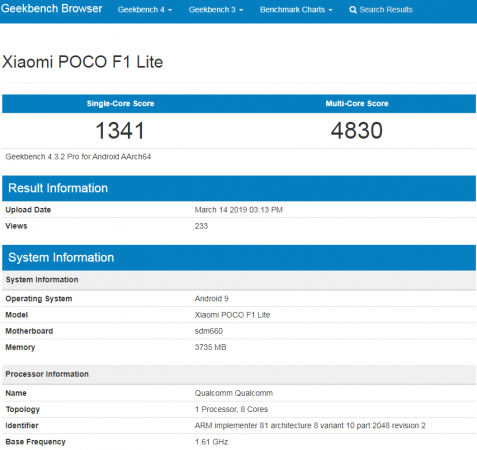Select the Motherboard label
The image size is (477, 450).
click(x=29, y=331)
